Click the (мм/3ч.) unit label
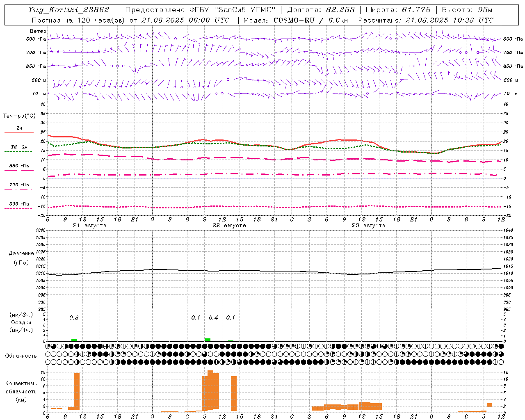 point(21,315)
